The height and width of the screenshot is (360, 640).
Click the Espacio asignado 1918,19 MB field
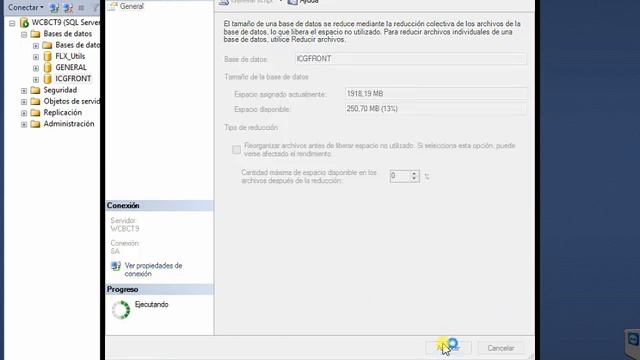(x=436, y=94)
